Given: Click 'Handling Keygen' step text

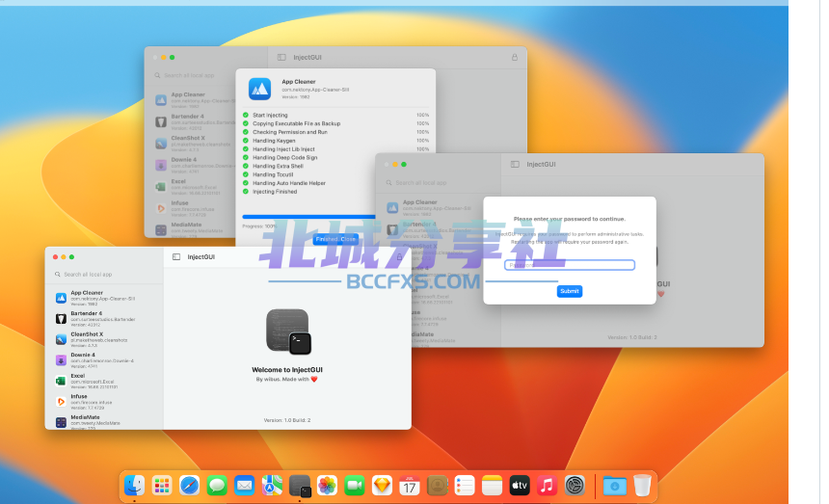Looking at the screenshot, I should click(x=274, y=141).
